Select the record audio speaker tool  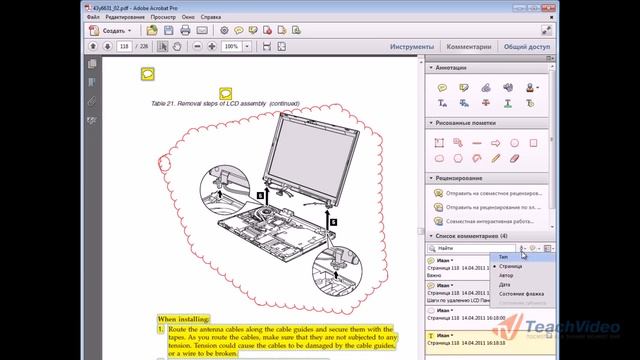508,87
